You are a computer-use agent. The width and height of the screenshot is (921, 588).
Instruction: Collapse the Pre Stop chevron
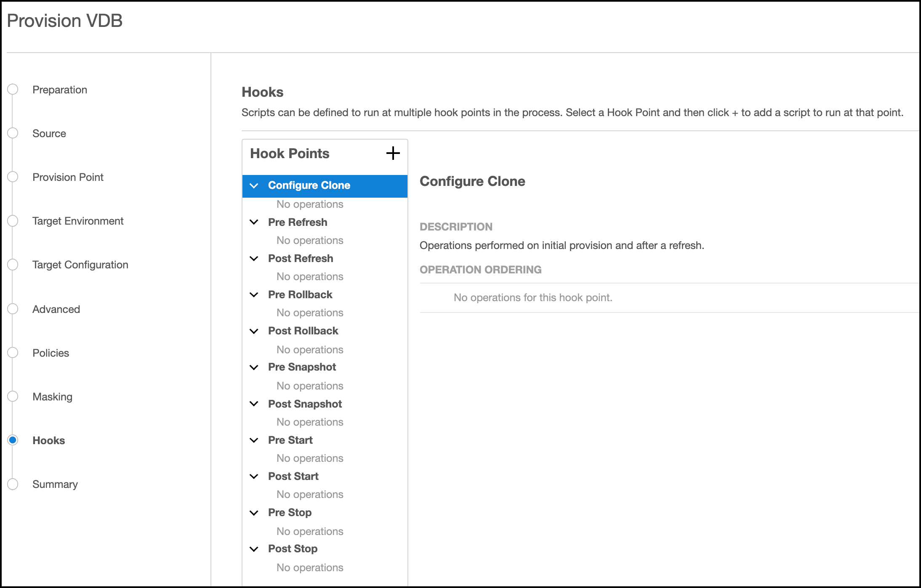(x=254, y=513)
